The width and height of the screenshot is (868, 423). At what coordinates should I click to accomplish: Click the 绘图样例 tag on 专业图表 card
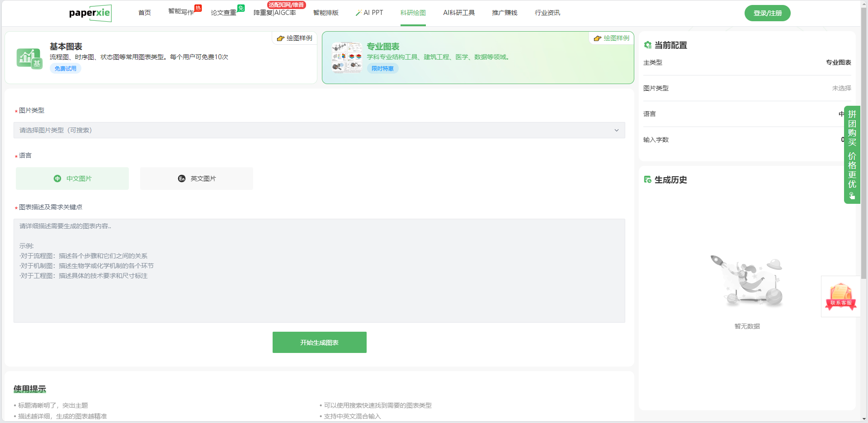coord(612,38)
